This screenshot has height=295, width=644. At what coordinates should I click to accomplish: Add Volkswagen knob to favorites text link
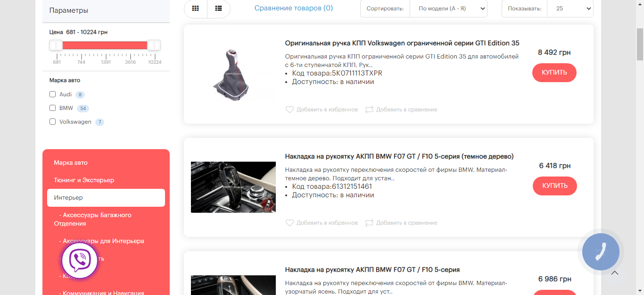tap(327, 110)
